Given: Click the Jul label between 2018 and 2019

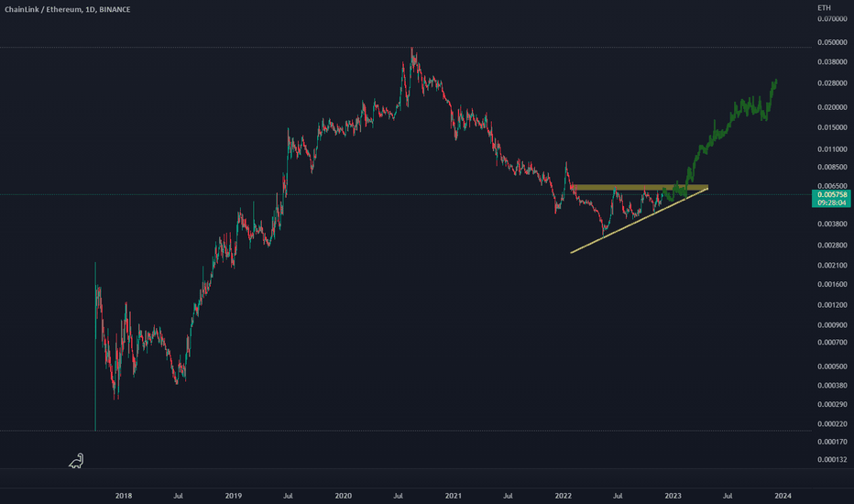Looking at the screenshot, I should click(178, 496).
